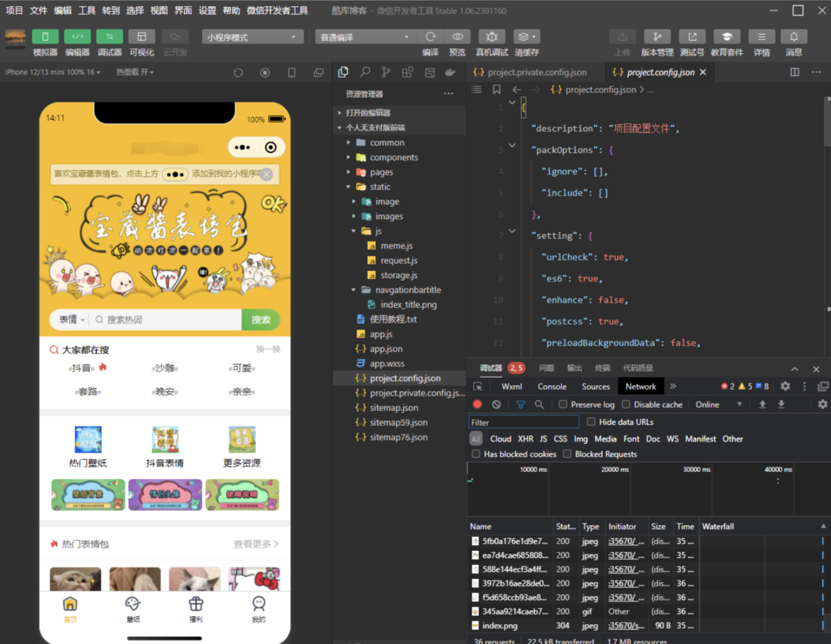
Task: Open Version management (版本管理)
Action: (x=657, y=37)
